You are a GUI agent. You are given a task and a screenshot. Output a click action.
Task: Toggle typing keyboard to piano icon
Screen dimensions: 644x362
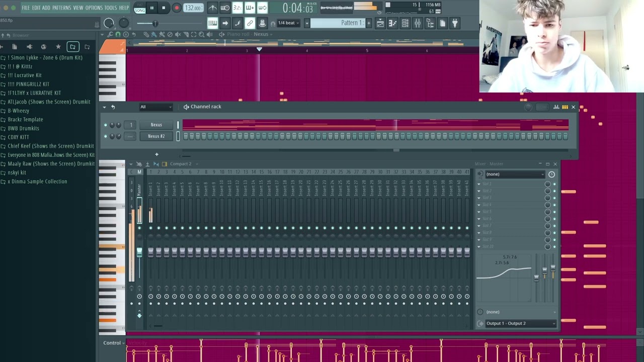(x=213, y=23)
